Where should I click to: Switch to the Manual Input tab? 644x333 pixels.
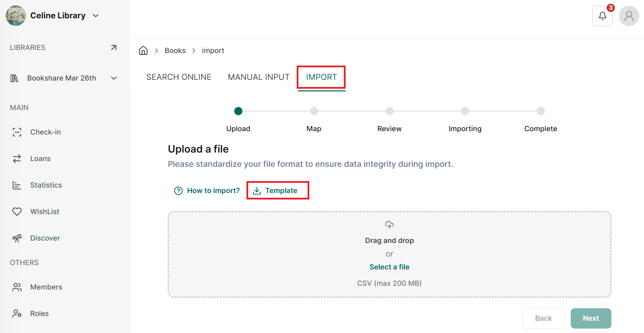click(x=259, y=77)
